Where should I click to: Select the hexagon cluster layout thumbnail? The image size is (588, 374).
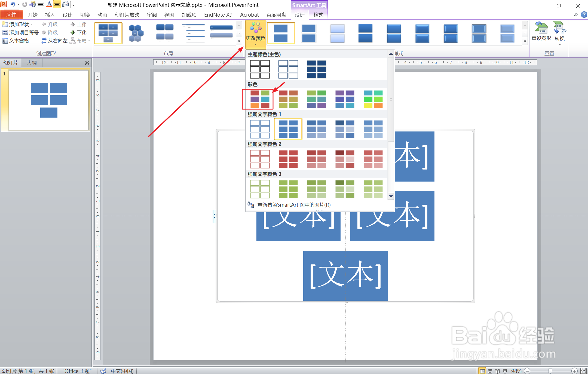pos(136,33)
